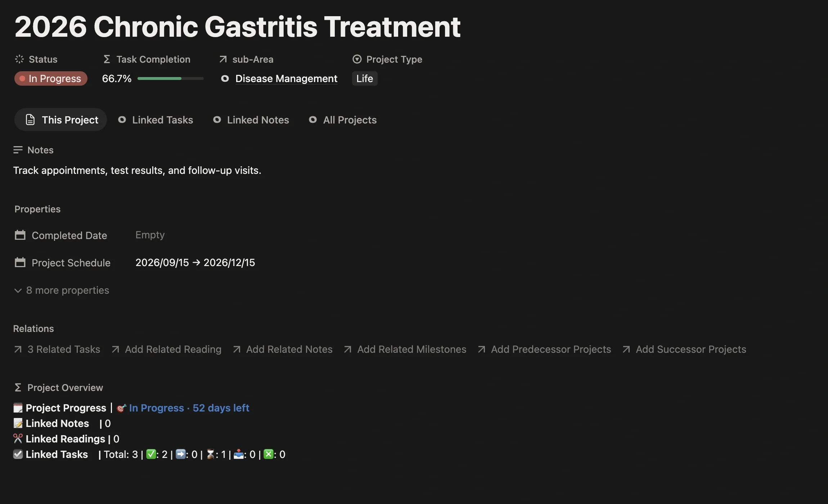
Task: Click the Linked Tasks checkmark emoji in overview
Action: pos(18,454)
